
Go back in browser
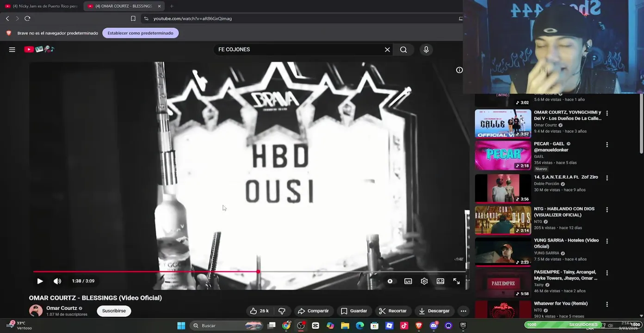[x=7, y=18]
